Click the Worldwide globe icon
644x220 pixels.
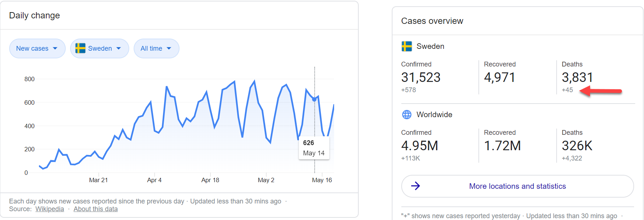406,115
